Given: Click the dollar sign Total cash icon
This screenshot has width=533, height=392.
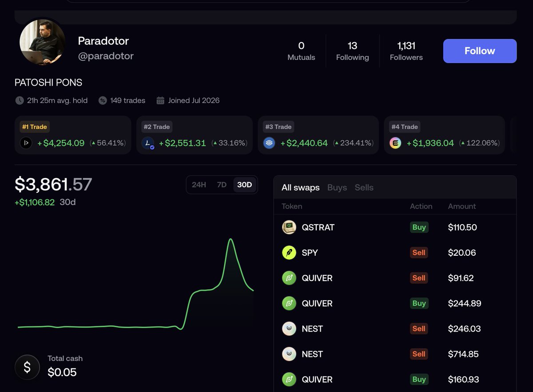Looking at the screenshot, I should [27, 367].
